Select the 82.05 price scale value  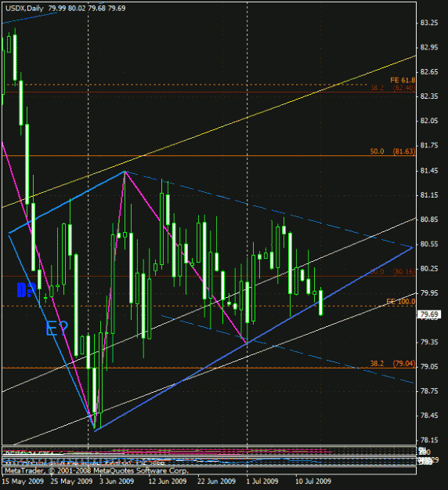pyautogui.click(x=429, y=121)
